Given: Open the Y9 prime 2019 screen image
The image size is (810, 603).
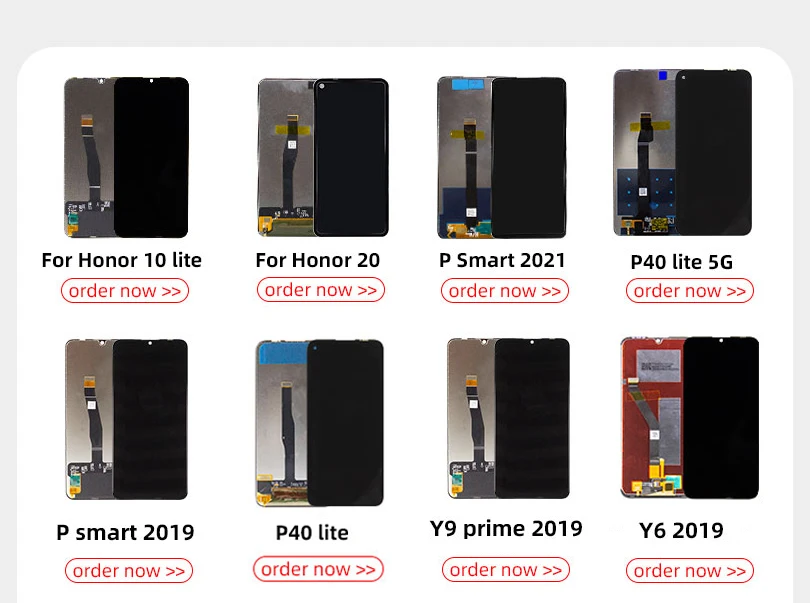Looking at the screenshot, I should point(508,419).
